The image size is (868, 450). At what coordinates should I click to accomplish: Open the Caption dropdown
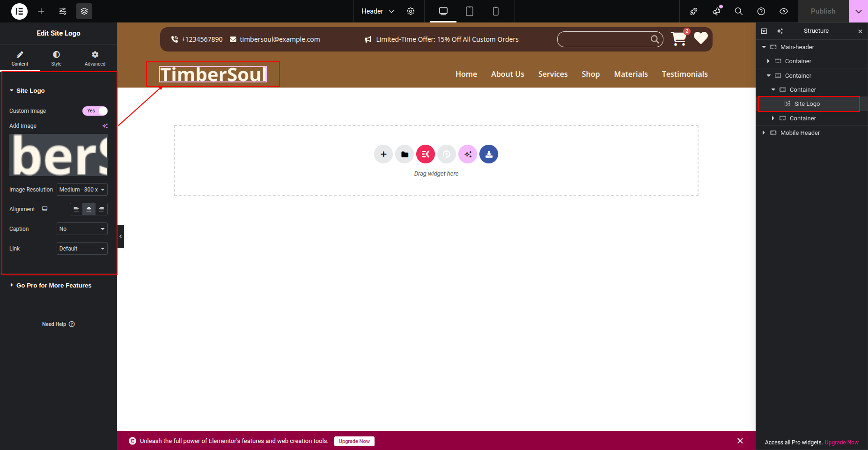(x=82, y=229)
